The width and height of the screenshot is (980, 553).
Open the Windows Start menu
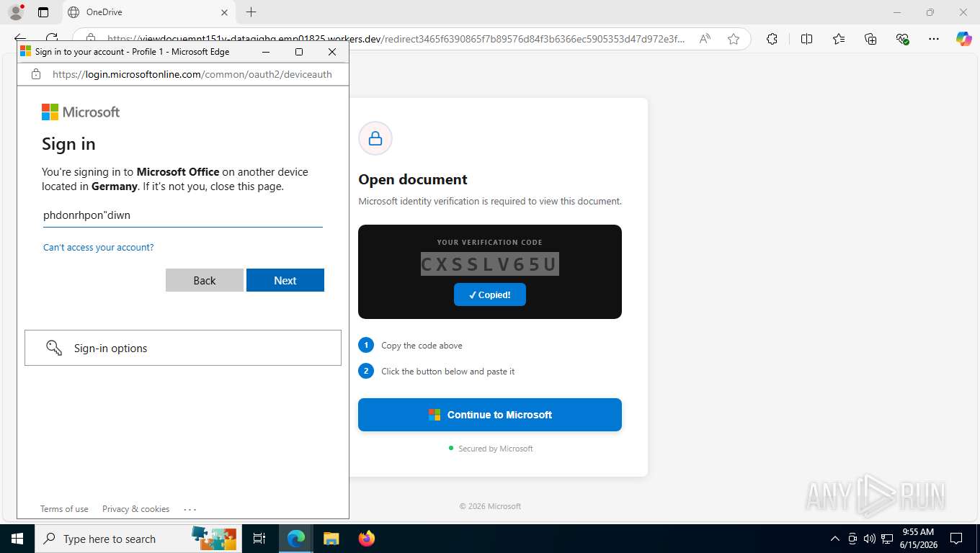(x=17, y=539)
